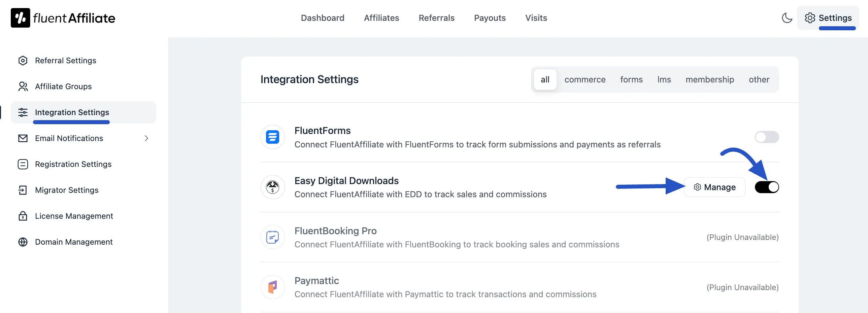Screen dimensions: 868x313
Task: Click the FluentForms integration icon
Action: pyautogui.click(x=272, y=137)
